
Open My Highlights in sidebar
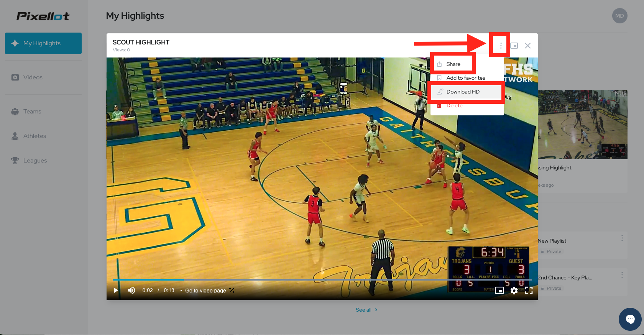click(43, 43)
